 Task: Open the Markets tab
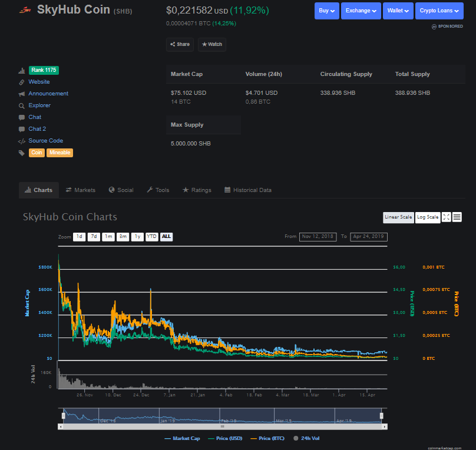click(81, 190)
